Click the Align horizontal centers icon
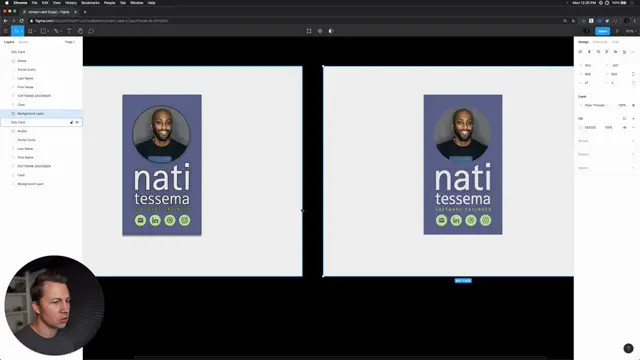This screenshot has height=360, width=640. [589, 52]
